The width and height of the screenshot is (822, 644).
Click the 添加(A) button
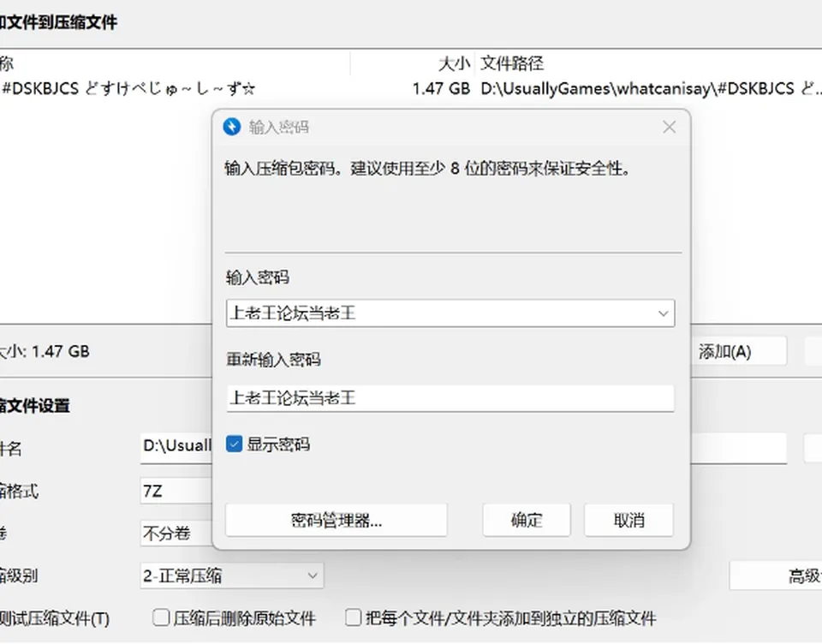coord(738,351)
